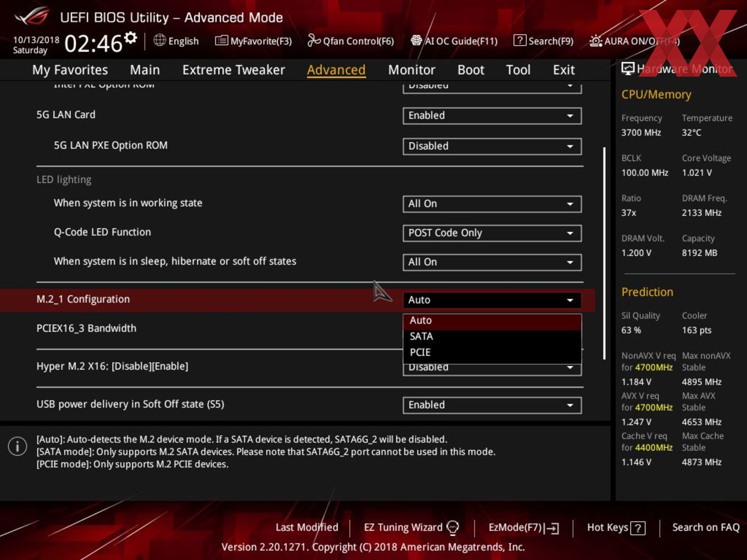The height and width of the screenshot is (560, 747).
Task: Click the Search question-mark icon
Action: (x=519, y=41)
